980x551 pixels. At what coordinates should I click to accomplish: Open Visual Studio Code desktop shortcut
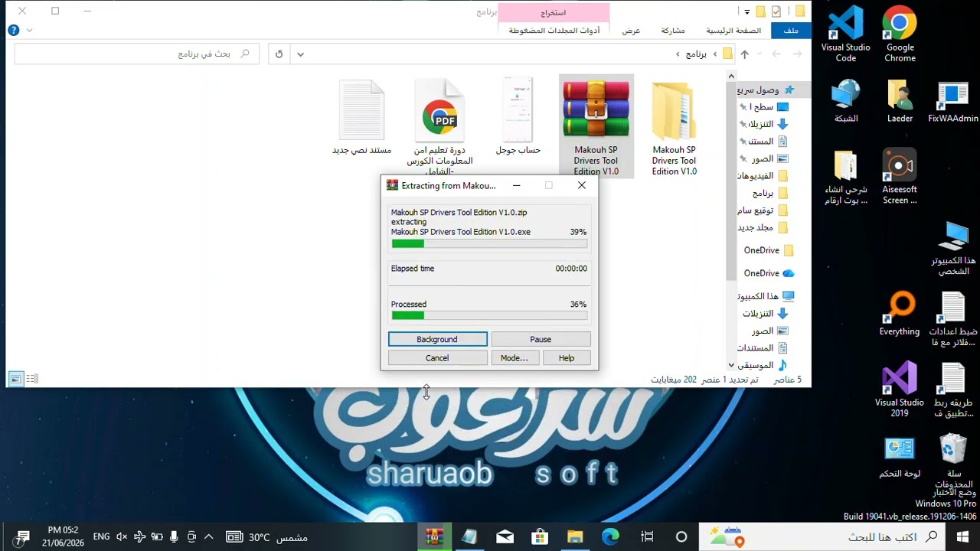tap(846, 34)
